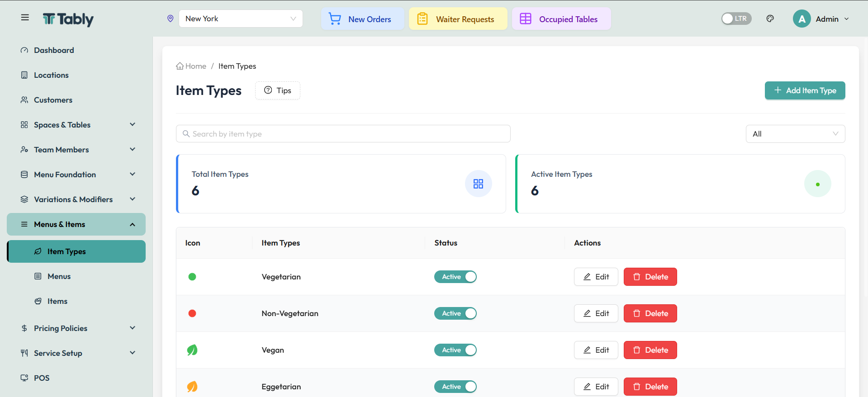Viewport: 868px width, 397px height.
Task: Click the Item Types leaf icon in sidebar
Action: (x=38, y=251)
